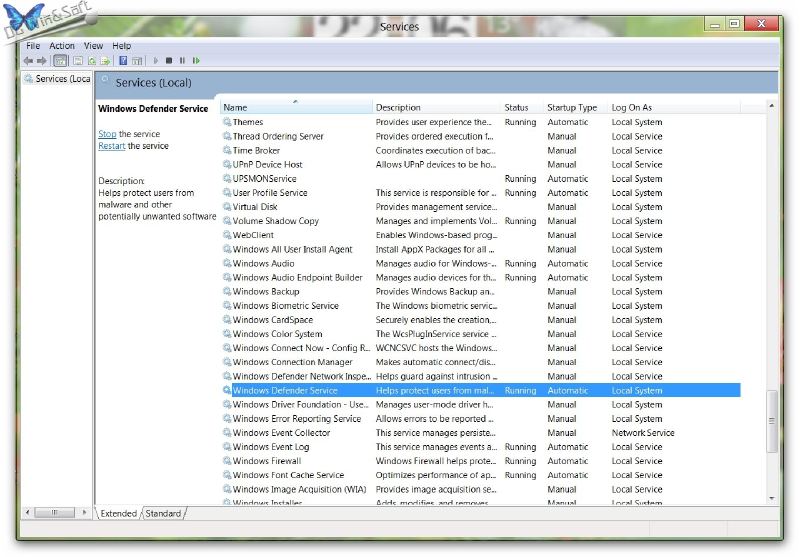The width and height of the screenshot is (800, 557).
Task: Click the Stop Service square icon
Action: (x=169, y=61)
